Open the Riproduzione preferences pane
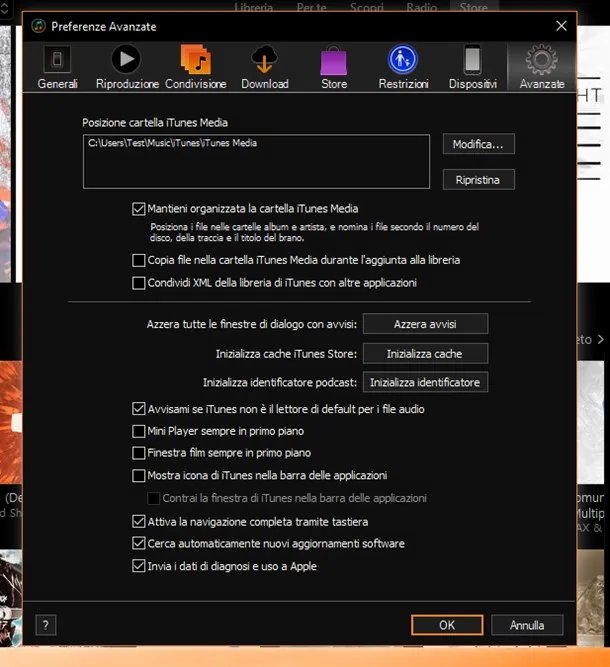Image resolution: width=610 pixels, height=667 pixels. coord(127,67)
